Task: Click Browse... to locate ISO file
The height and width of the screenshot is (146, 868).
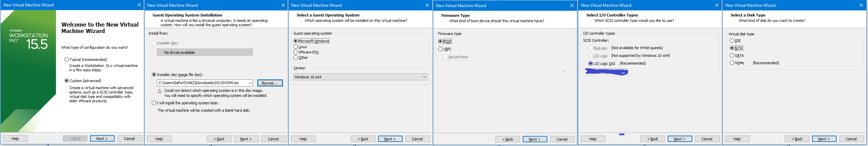Action: click(x=270, y=83)
